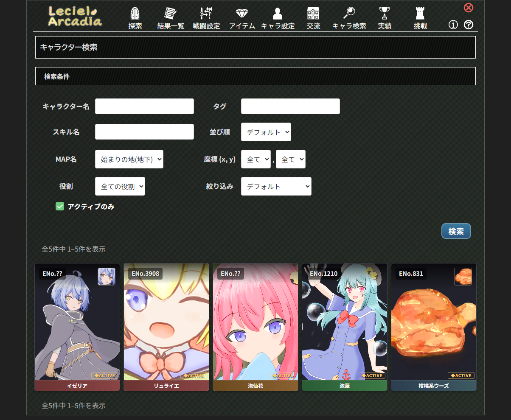Open the 絞り込み dropdown
The width and height of the screenshot is (511, 420).
276,186
